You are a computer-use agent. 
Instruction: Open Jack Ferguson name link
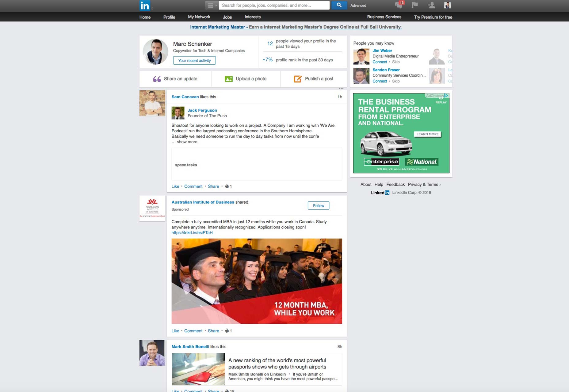[202, 110]
